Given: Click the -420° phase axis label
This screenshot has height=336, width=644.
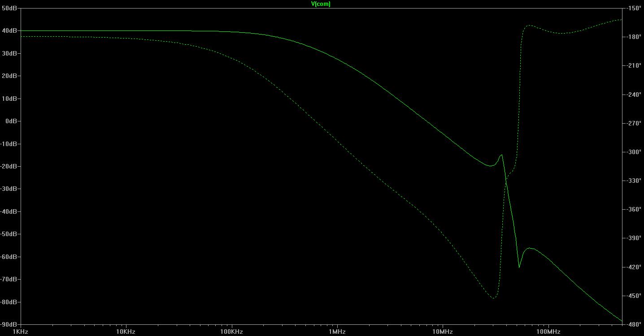Looking at the screenshot, I should (635, 267).
